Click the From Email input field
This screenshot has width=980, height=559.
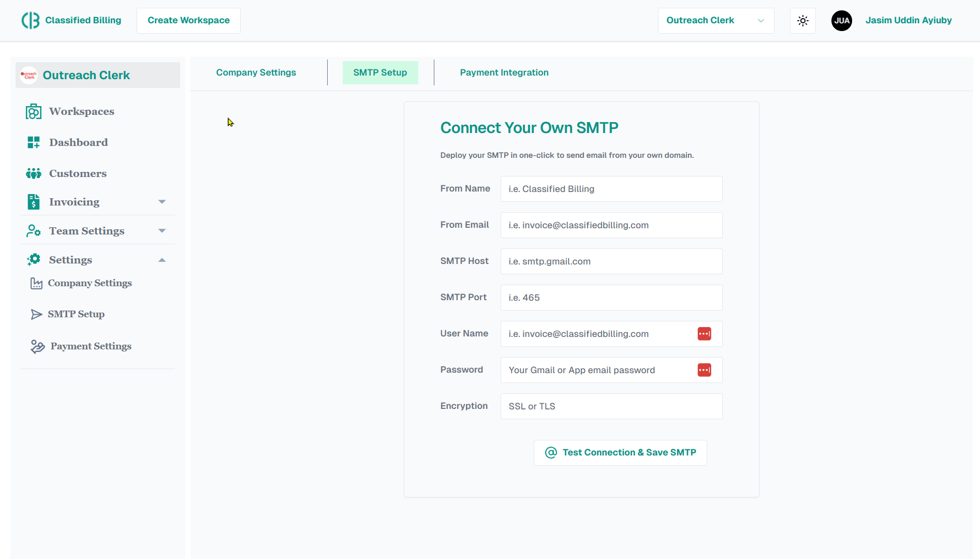pyautogui.click(x=611, y=225)
